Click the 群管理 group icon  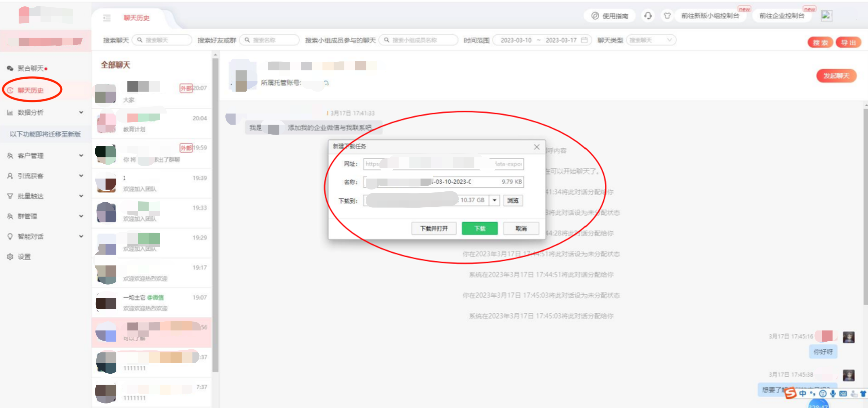tap(10, 216)
